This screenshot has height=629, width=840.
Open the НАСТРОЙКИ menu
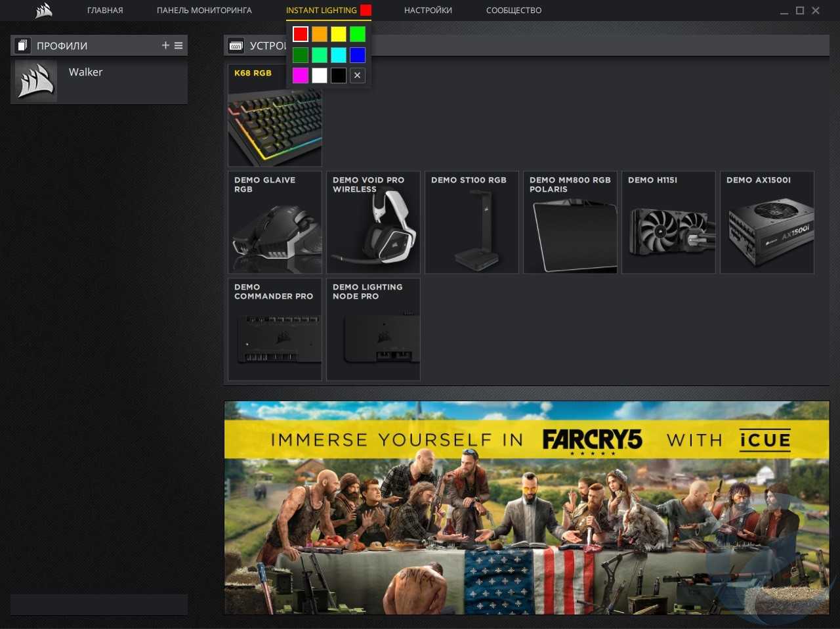(x=428, y=11)
